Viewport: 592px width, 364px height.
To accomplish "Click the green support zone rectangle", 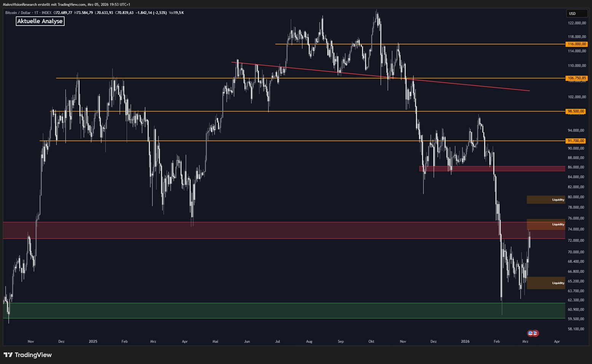I will (266, 310).
